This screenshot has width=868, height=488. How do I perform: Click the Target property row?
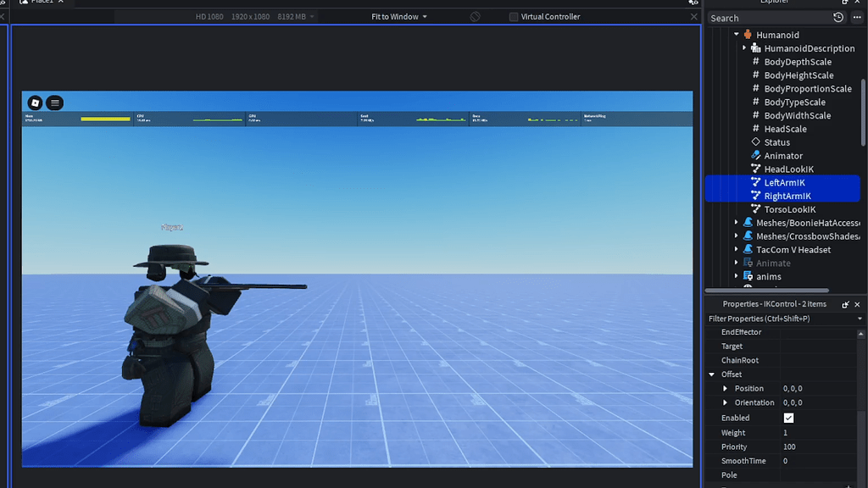point(782,347)
